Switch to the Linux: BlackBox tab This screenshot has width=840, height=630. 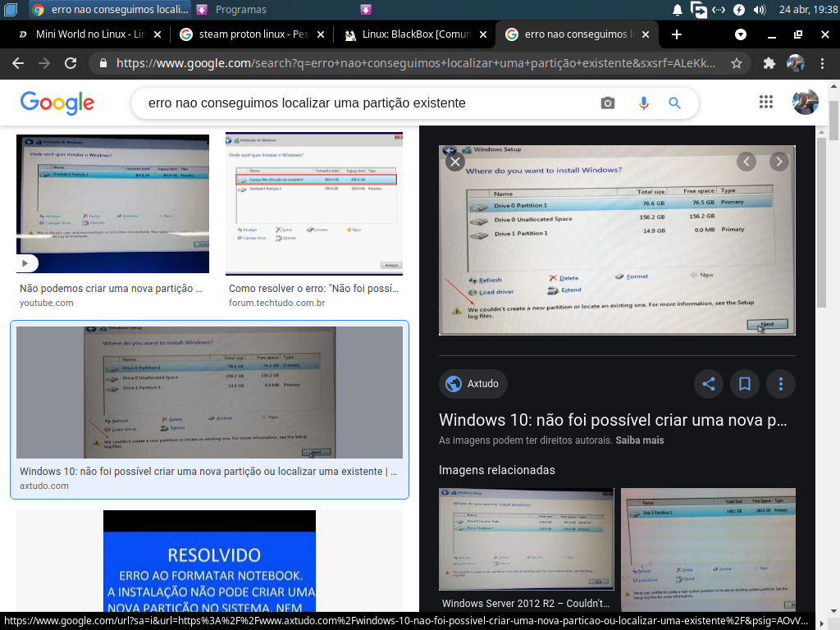click(x=413, y=34)
